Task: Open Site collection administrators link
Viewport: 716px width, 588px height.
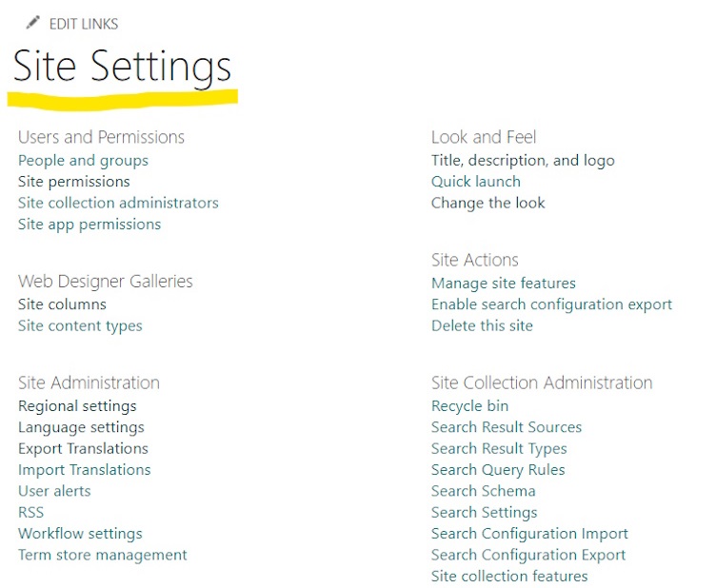Action: (x=118, y=203)
